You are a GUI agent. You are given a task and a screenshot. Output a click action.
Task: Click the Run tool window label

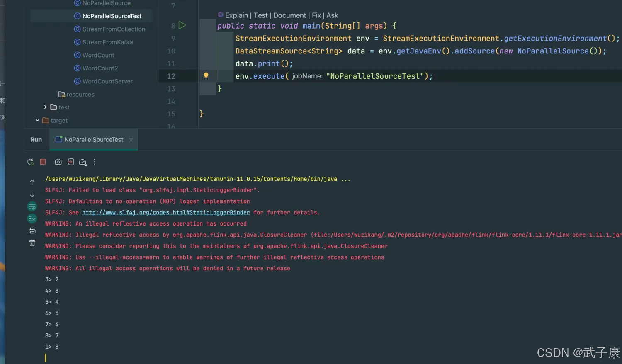point(36,140)
